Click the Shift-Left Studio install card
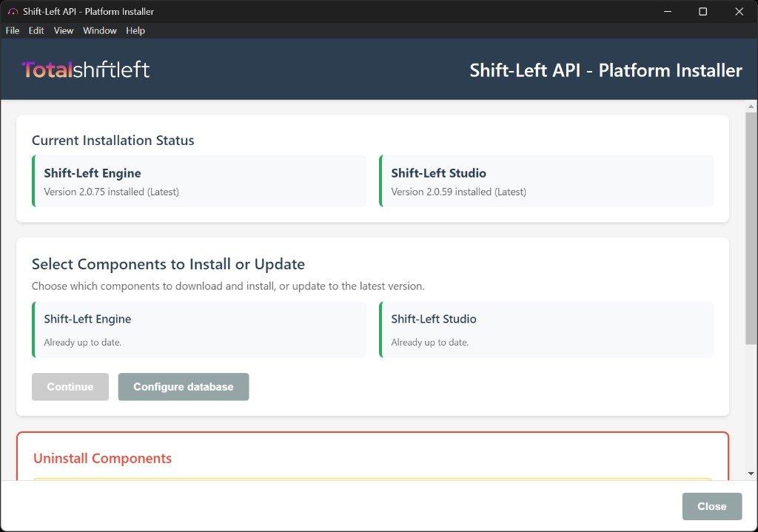This screenshot has height=532, width=758. [x=546, y=329]
